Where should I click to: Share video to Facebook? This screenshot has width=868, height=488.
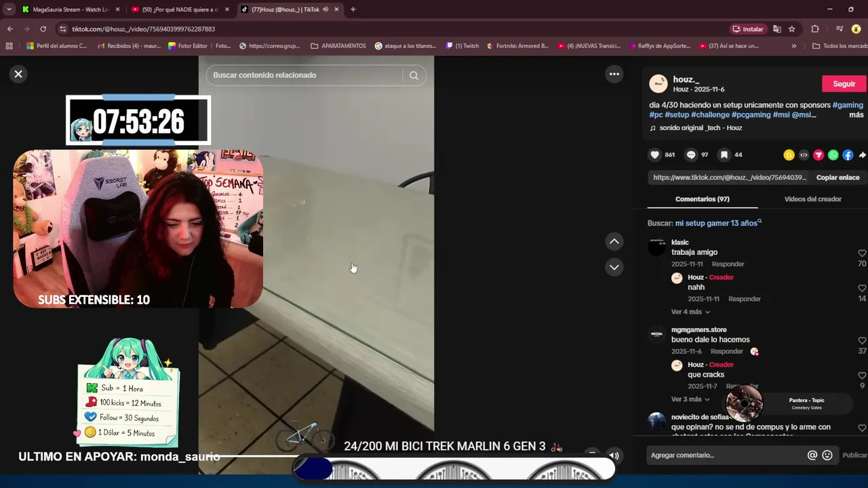click(x=848, y=155)
